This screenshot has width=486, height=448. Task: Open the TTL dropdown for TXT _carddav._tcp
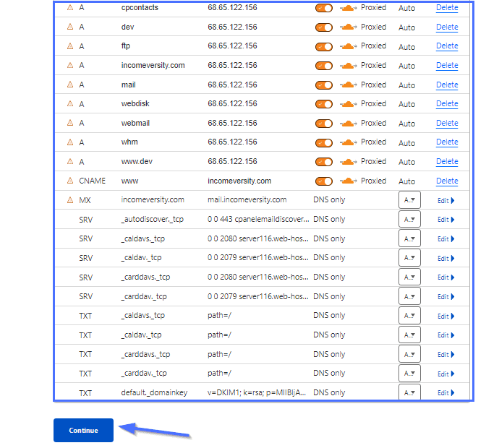click(x=409, y=374)
